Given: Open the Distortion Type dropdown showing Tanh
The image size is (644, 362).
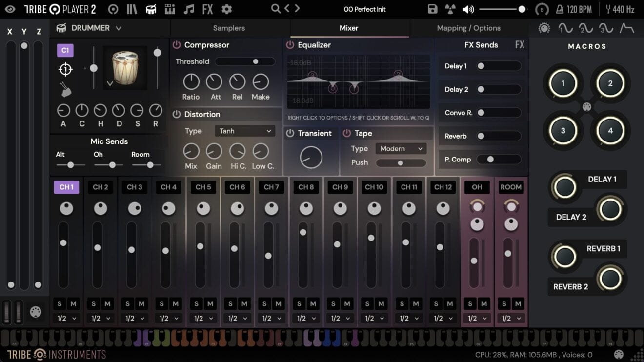Looking at the screenshot, I should (244, 131).
